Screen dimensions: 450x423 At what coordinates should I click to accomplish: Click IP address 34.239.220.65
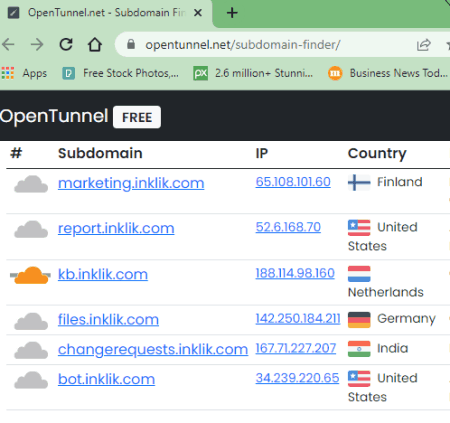(x=297, y=378)
